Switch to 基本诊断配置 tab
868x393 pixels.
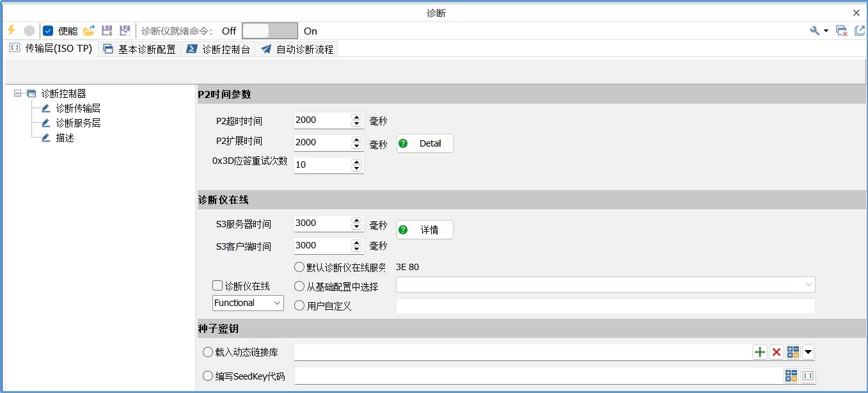click(x=139, y=49)
